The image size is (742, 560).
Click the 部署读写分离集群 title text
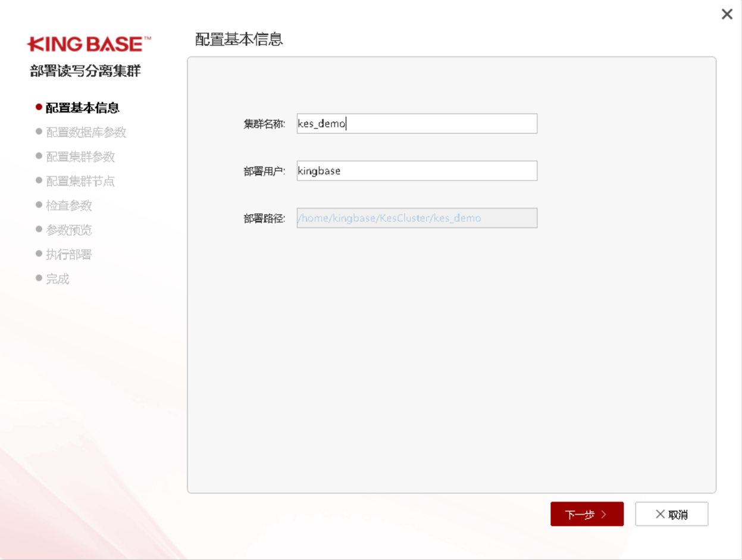point(85,71)
